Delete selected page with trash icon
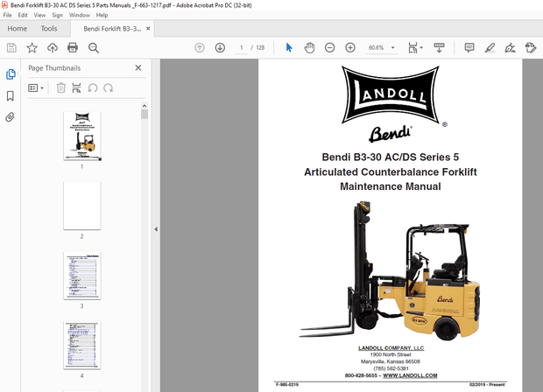Viewport: 543px width, 392px height. [61, 87]
